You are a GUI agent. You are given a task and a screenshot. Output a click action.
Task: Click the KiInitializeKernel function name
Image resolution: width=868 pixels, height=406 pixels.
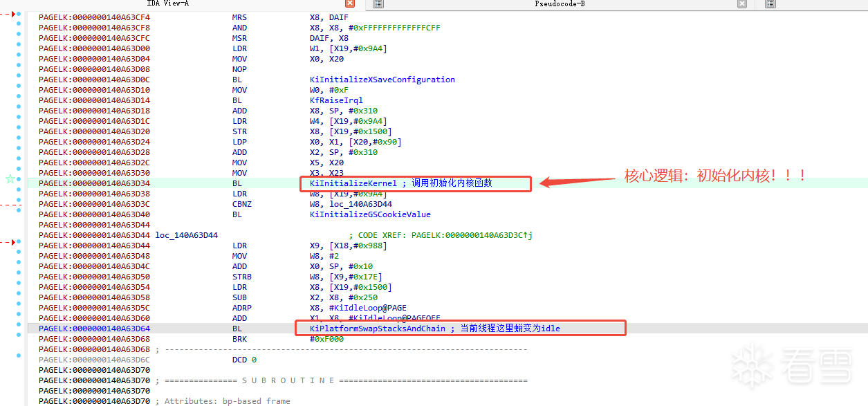tap(353, 183)
